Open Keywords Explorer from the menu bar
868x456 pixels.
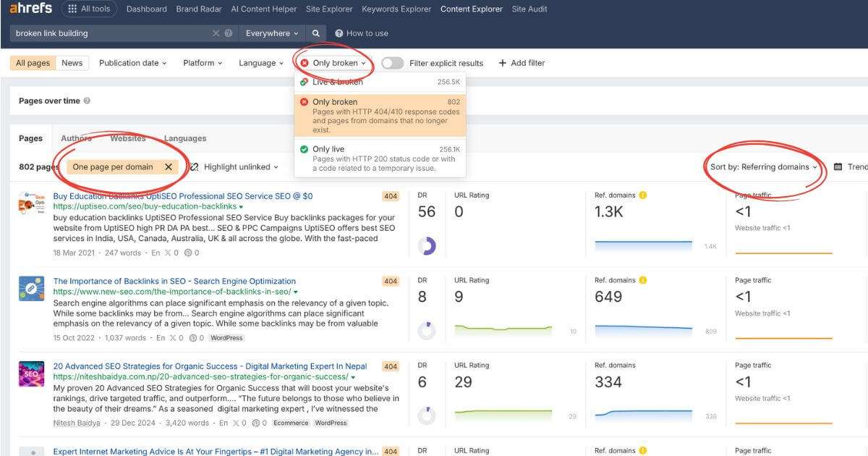[396, 9]
